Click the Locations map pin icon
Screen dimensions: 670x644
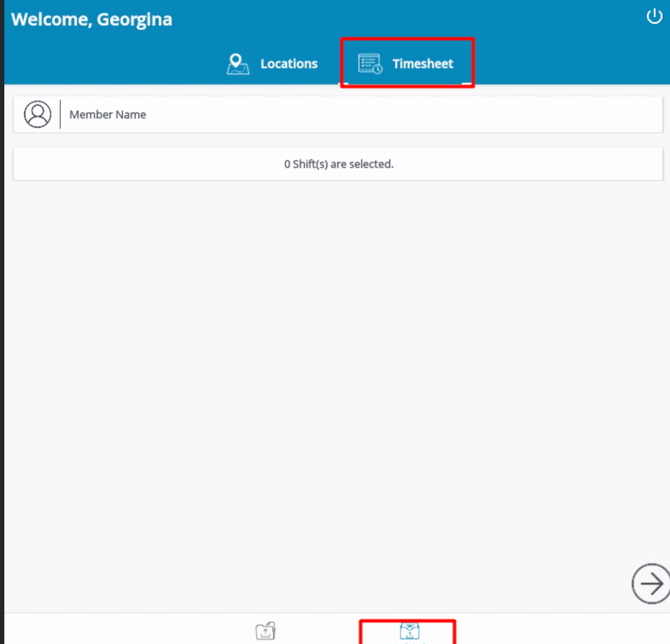click(238, 64)
